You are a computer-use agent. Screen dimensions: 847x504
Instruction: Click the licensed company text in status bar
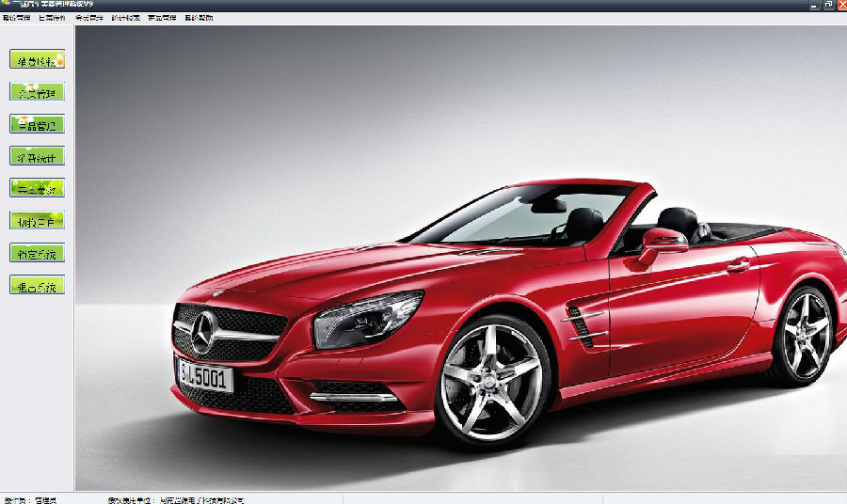click(201, 500)
